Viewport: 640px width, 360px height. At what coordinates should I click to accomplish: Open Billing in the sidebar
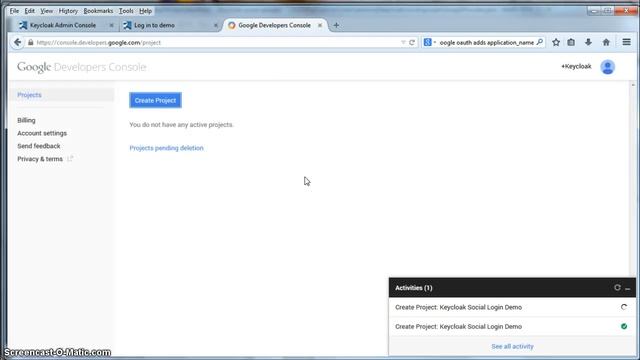click(x=26, y=120)
